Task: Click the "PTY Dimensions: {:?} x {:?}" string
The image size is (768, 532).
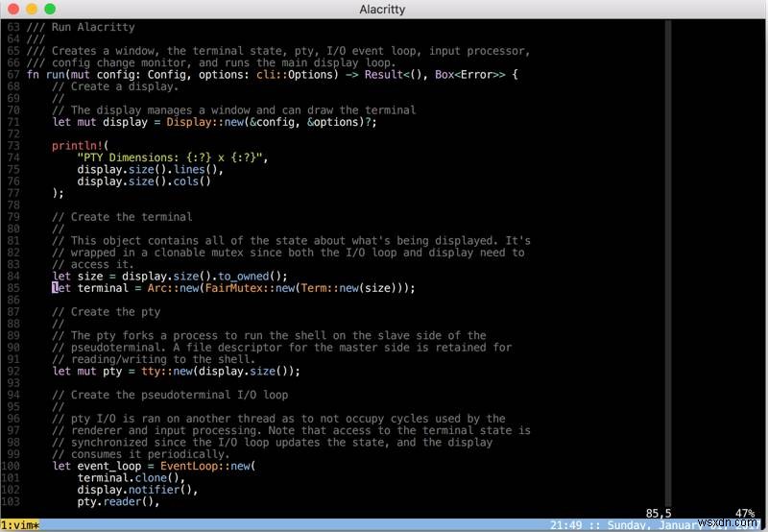Action: (x=170, y=157)
